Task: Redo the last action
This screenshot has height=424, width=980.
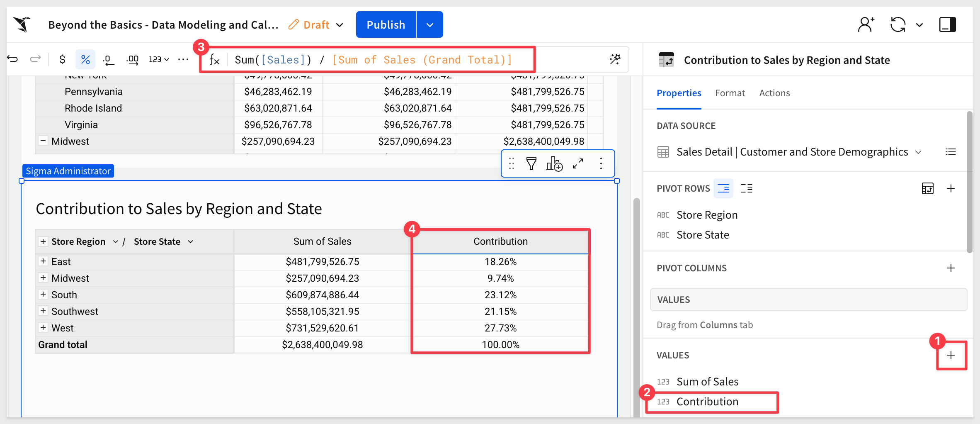Action: 36,59
